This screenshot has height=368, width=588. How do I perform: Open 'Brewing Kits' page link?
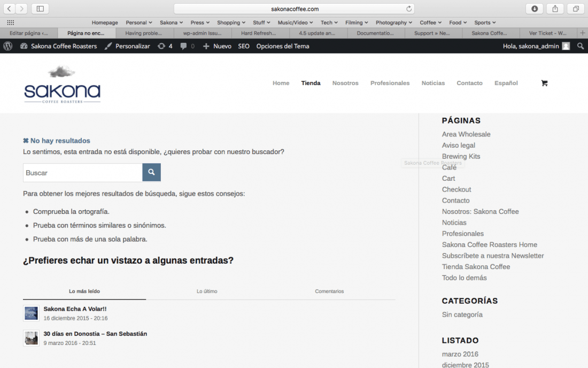tap(461, 156)
